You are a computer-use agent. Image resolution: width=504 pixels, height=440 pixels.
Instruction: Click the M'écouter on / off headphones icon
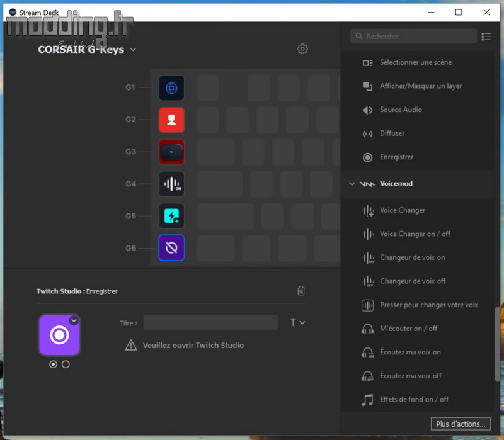(x=367, y=329)
